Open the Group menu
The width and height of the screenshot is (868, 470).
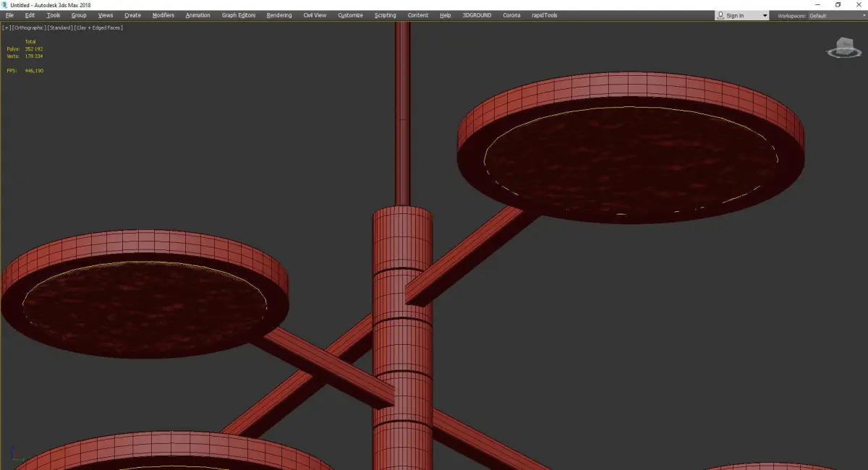point(79,15)
